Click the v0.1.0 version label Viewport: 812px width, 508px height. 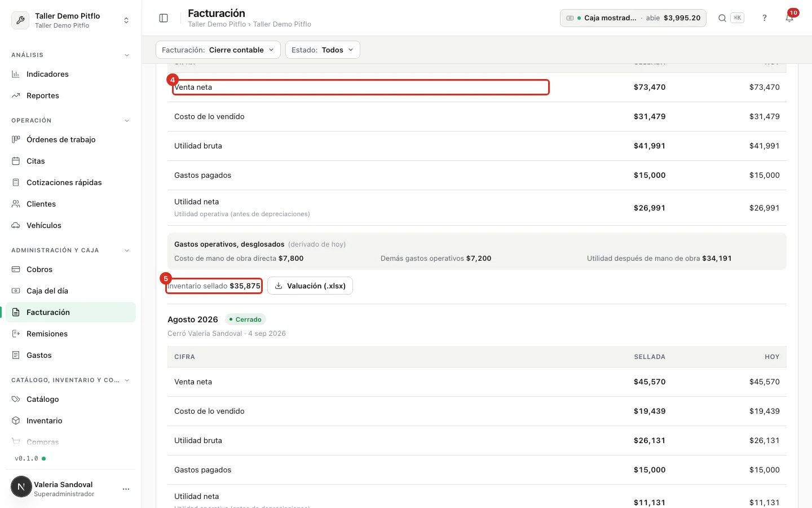pyautogui.click(x=27, y=458)
